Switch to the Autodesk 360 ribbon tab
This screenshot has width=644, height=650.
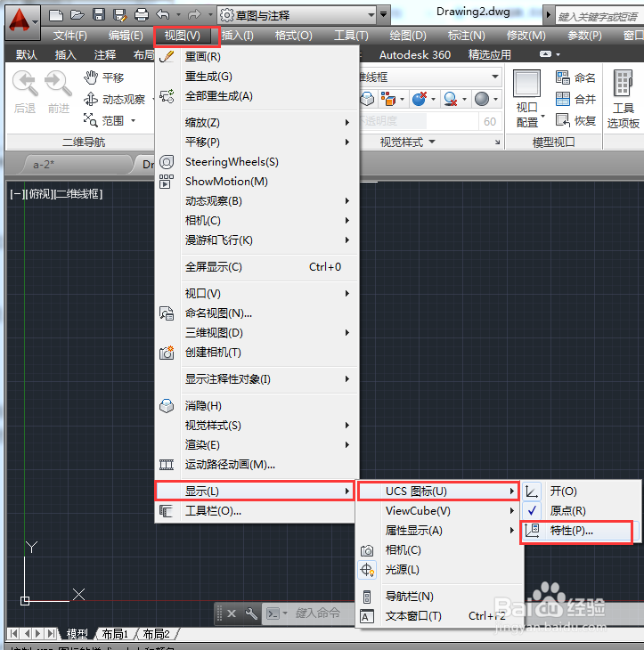point(415,54)
